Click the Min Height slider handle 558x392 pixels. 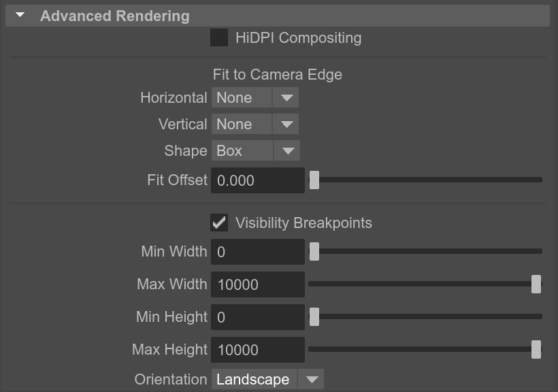coord(314,317)
